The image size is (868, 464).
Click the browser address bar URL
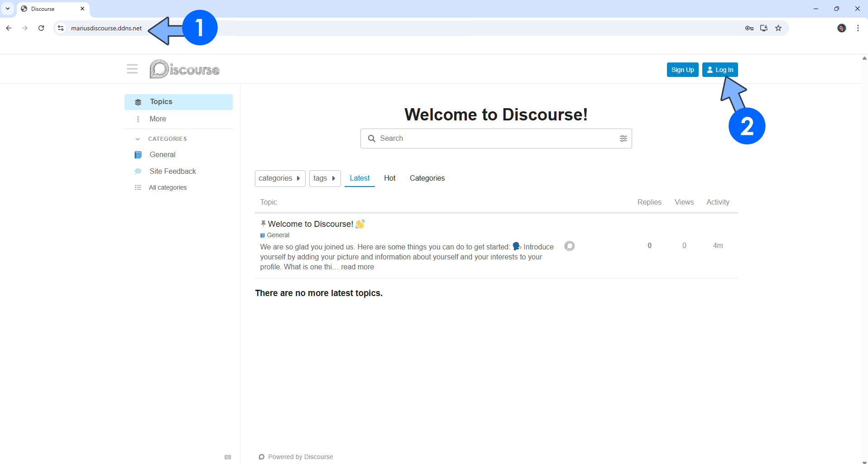(x=106, y=28)
